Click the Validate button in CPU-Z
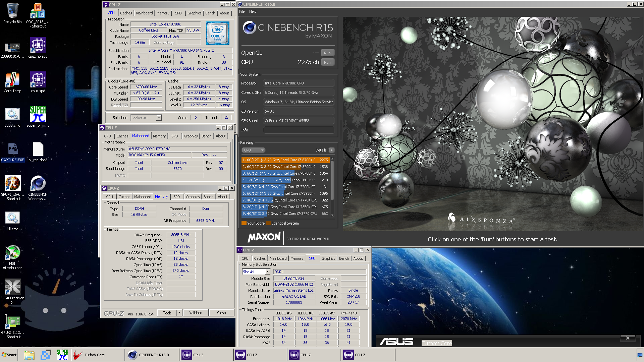Viewport: 644px width, 362px height. click(196, 313)
